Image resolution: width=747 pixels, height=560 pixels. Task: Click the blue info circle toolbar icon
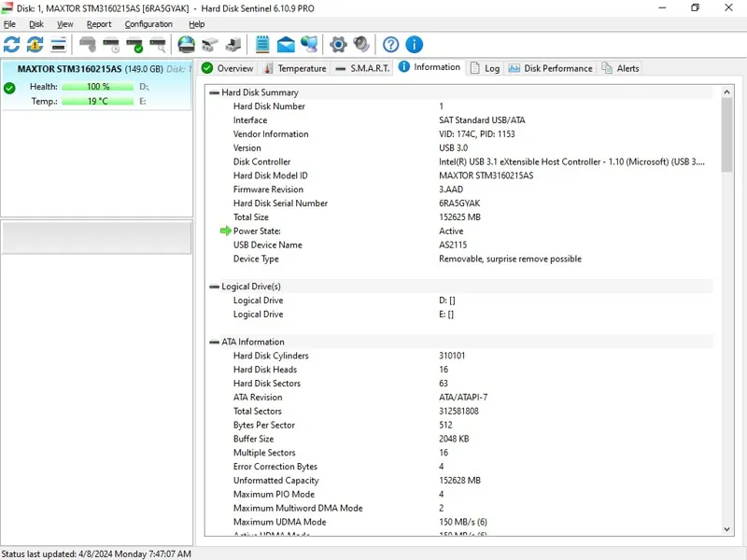415,45
